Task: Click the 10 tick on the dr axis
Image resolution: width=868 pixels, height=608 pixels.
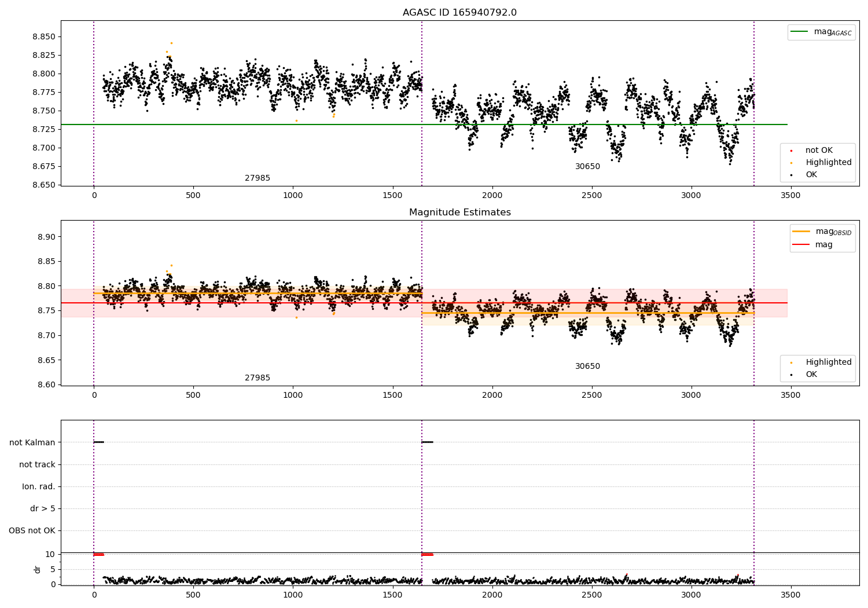Action: [50, 554]
